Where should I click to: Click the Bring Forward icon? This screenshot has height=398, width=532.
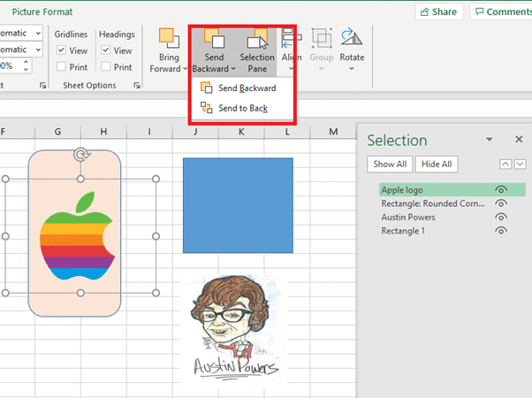point(169,38)
